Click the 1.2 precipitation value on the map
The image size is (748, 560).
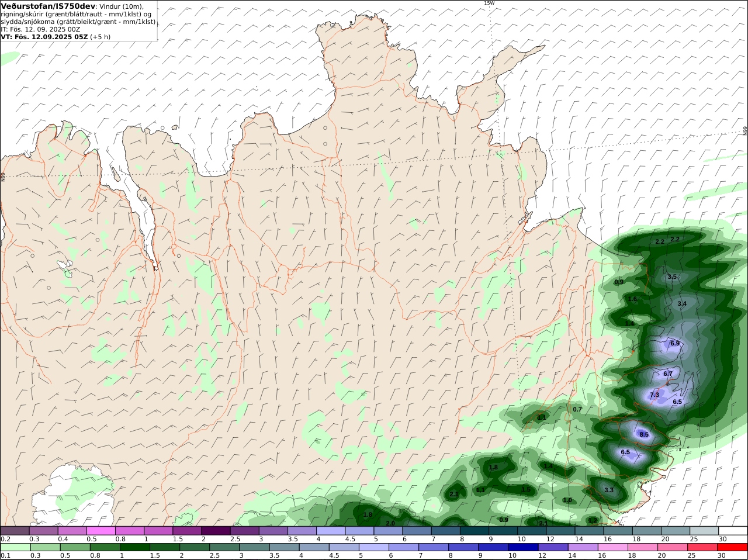(593, 520)
